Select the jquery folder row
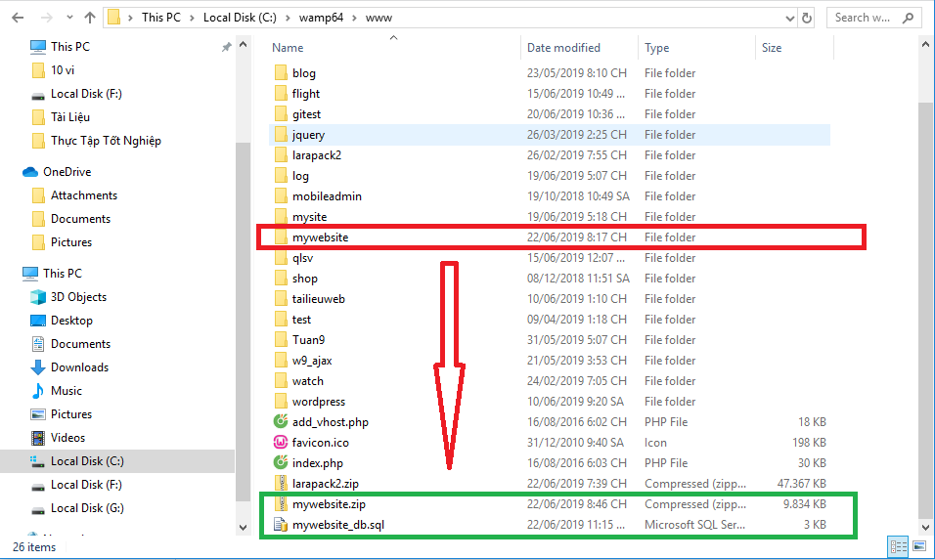This screenshot has width=935, height=560. [550, 135]
